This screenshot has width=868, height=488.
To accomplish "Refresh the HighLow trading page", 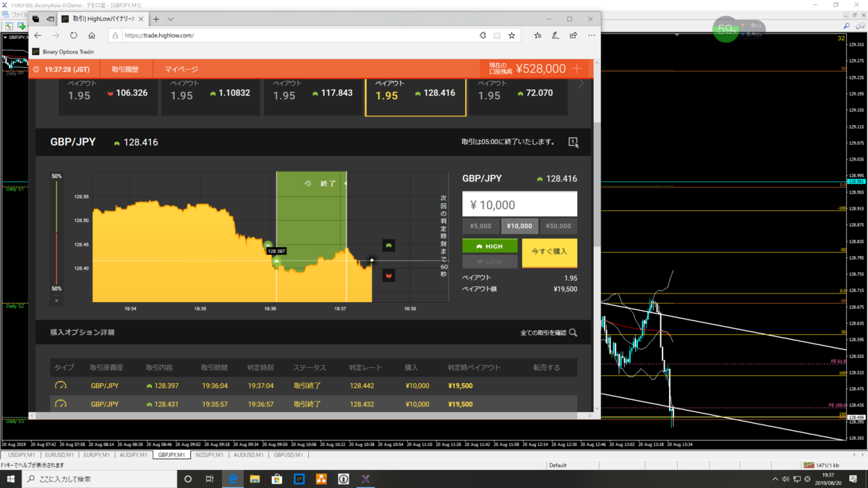I will [x=74, y=35].
